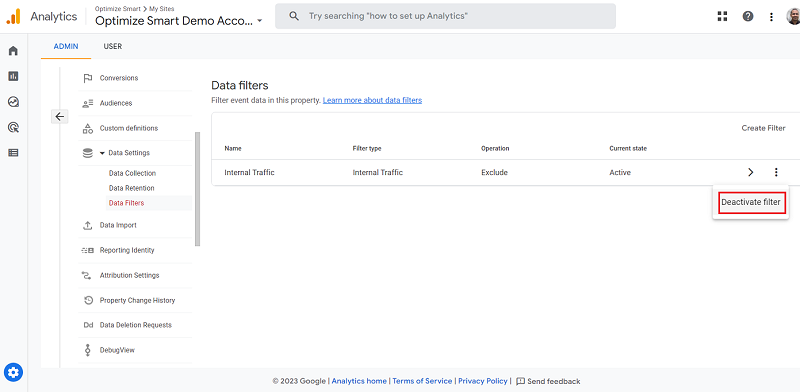
Task: Select Data Filters in sidebar
Action: click(x=127, y=203)
